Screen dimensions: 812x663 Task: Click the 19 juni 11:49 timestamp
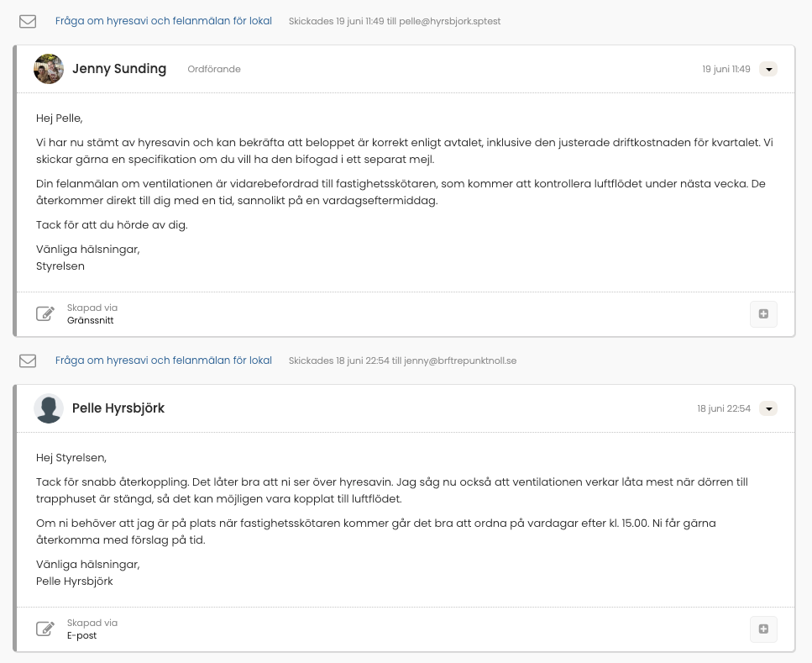(726, 69)
